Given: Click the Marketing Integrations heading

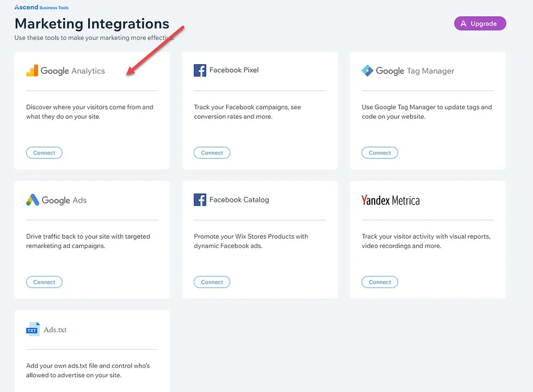Looking at the screenshot, I should click(x=92, y=24).
